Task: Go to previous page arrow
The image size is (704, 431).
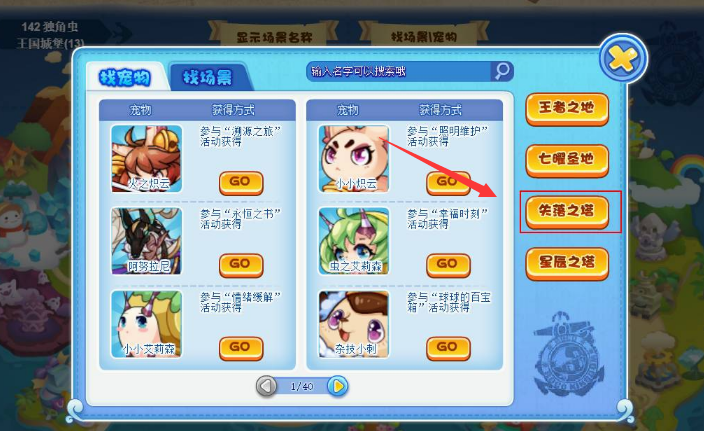Action: 266,386
